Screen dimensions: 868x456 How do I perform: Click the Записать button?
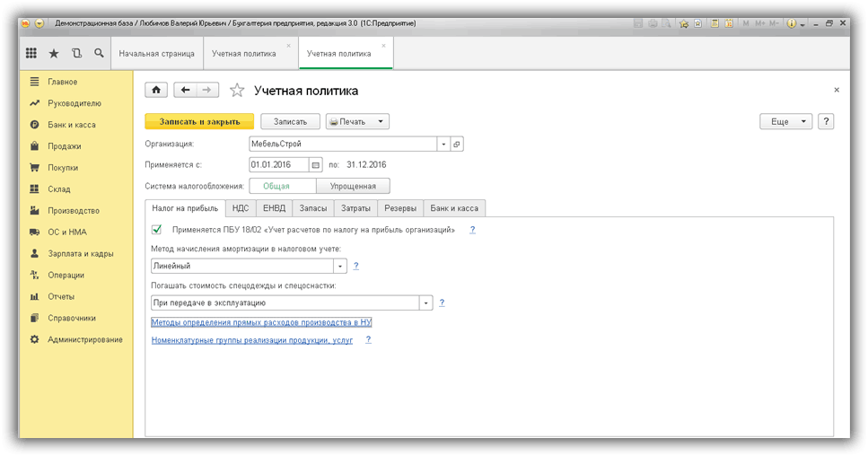pyautogui.click(x=290, y=121)
